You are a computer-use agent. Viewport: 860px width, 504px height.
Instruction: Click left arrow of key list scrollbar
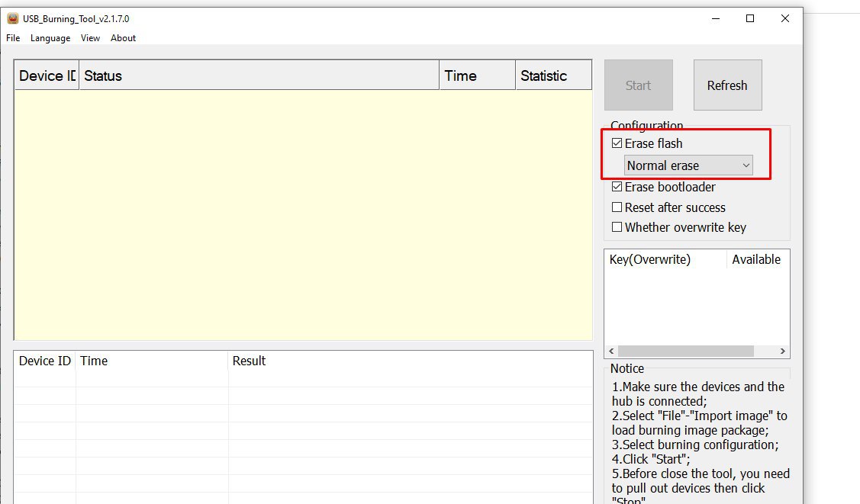click(611, 352)
